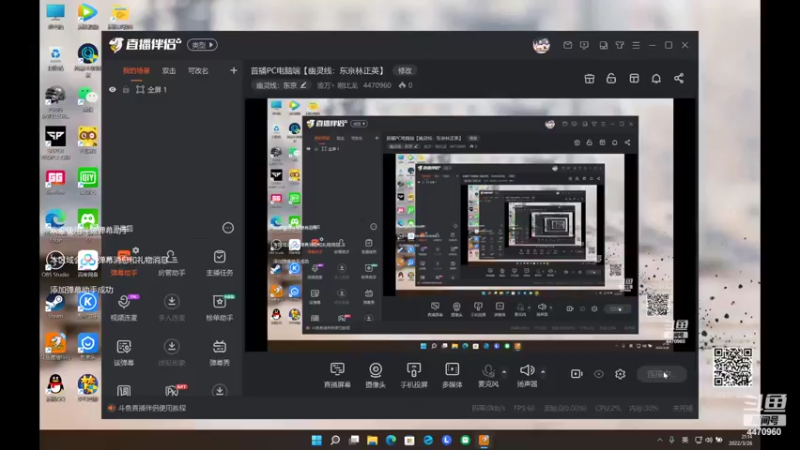This screenshot has width=800, height=450.
Task: Toggle visibility of 全屏 1 source
Action: coord(113,89)
